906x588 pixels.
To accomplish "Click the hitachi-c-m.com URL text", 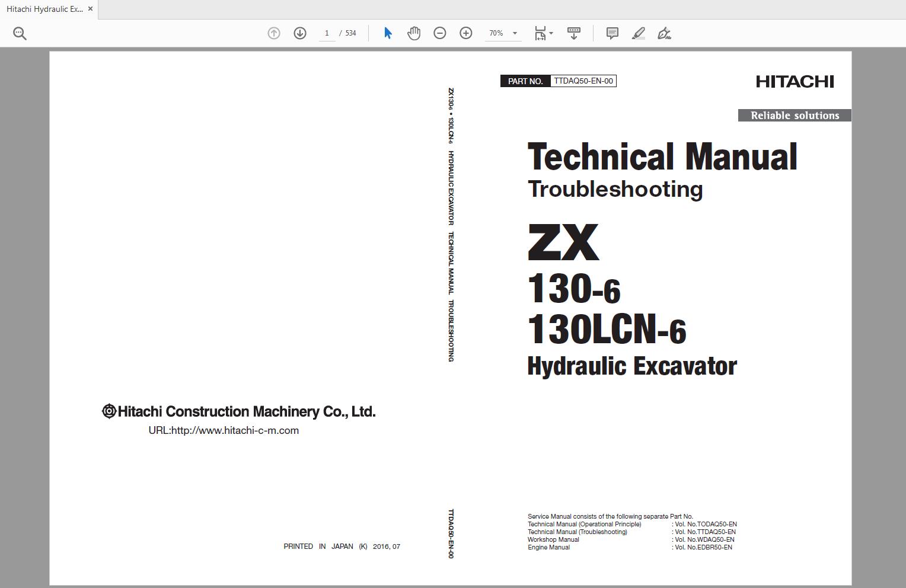I will (224, 430).
